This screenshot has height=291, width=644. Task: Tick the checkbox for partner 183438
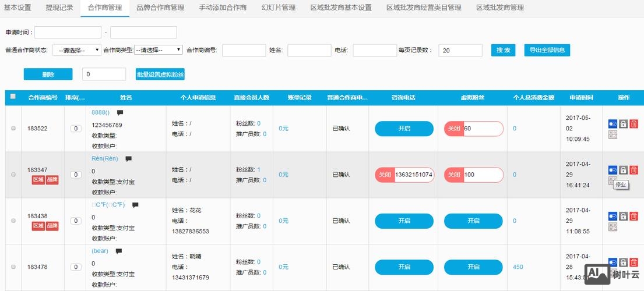click(13, 221)
